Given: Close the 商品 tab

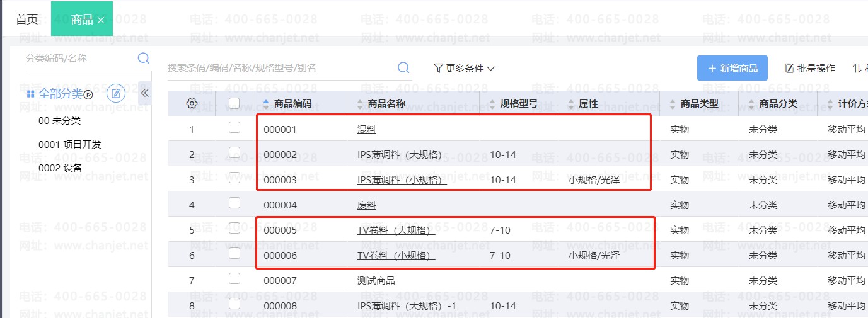Looking at the screenshot, I should (x=101, y=20).
